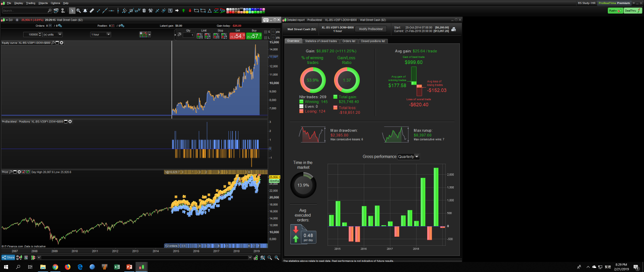Image resolution: width=644 pixels, height=272 pixels.
Task: Toggle the L points checkbox
Action: tap(265, 37)
